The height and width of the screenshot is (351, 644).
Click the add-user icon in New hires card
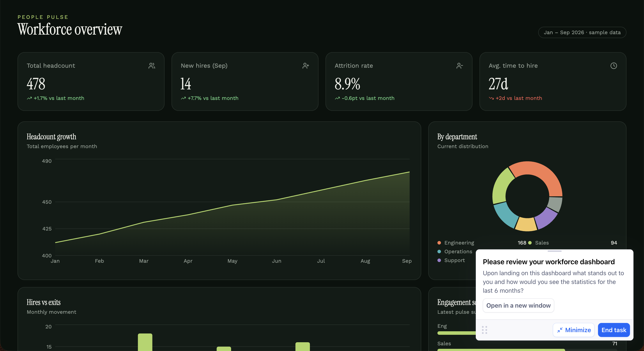click(x=306, y=66)
